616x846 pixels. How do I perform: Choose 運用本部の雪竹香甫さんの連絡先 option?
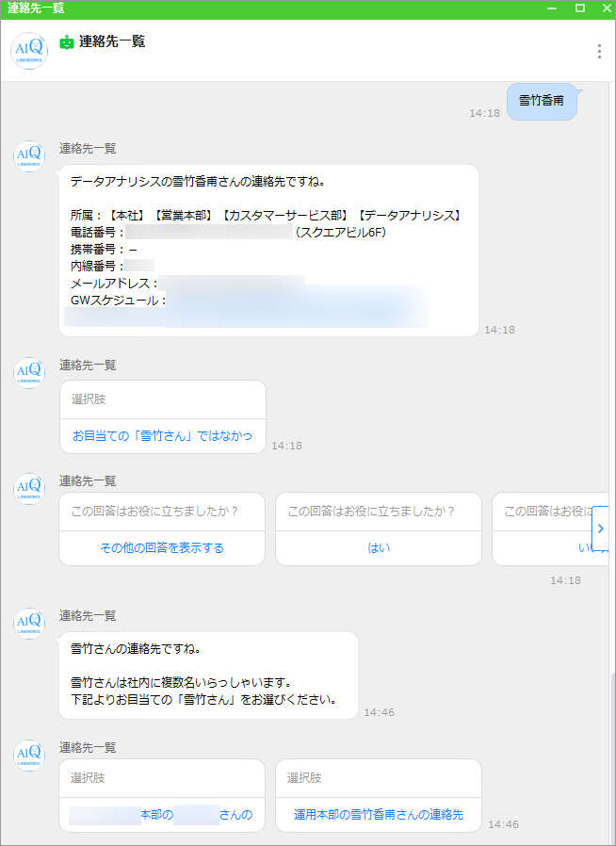coord(379,815)
